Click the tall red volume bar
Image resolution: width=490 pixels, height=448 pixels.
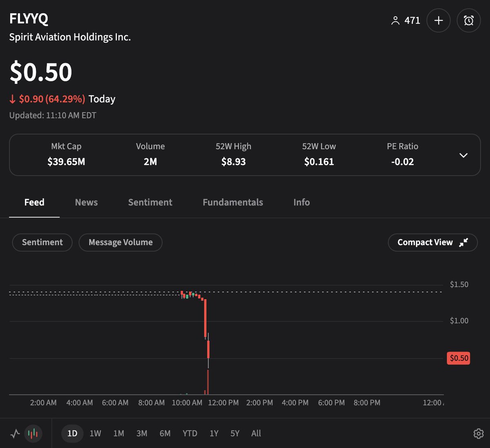(208, 382)
